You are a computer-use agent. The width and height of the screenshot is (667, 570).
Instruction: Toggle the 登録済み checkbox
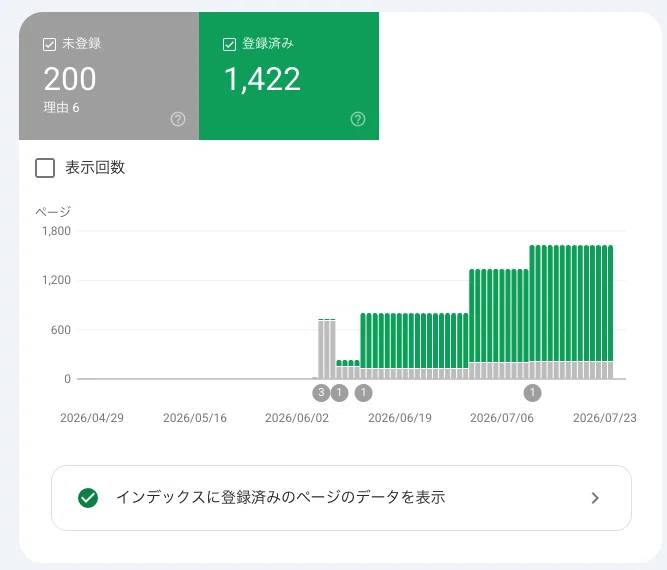pyautogui.click(x=229, y=44)
